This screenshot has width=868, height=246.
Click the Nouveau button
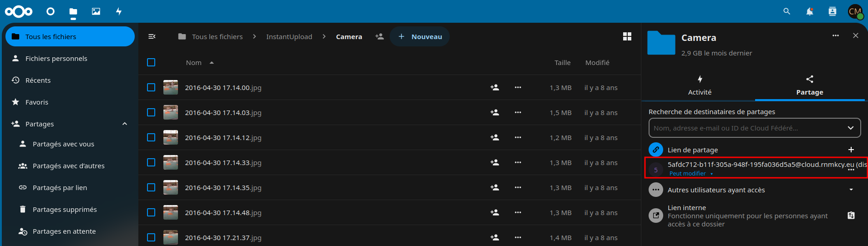click(420, 36)
